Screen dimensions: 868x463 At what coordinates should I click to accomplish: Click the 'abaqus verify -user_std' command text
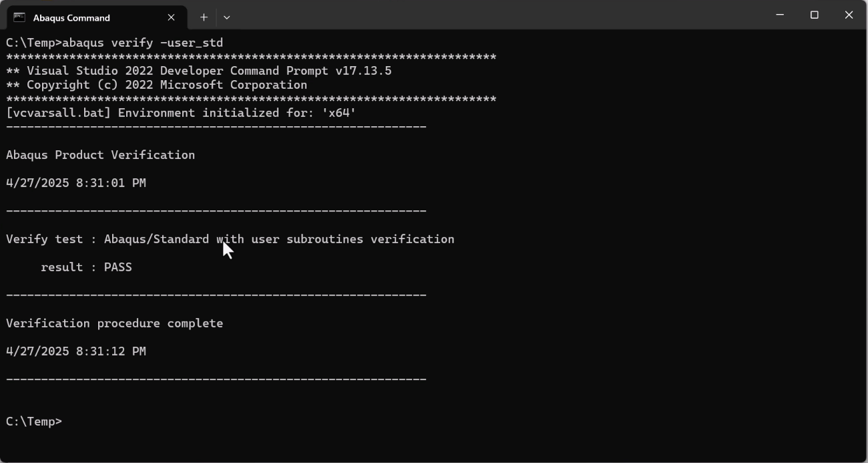point(142,43)
